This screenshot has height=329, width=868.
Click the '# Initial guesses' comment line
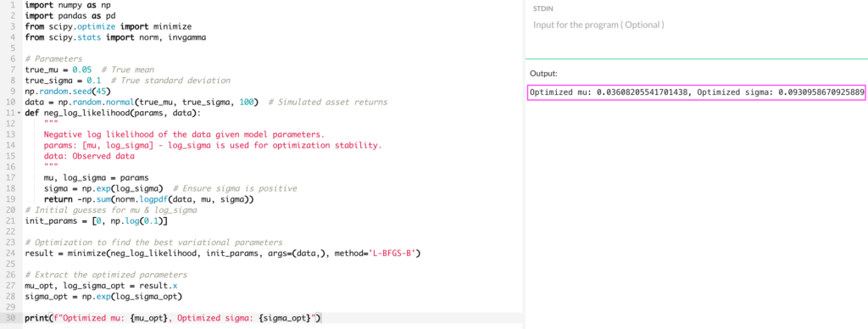(x=111, y=210)
